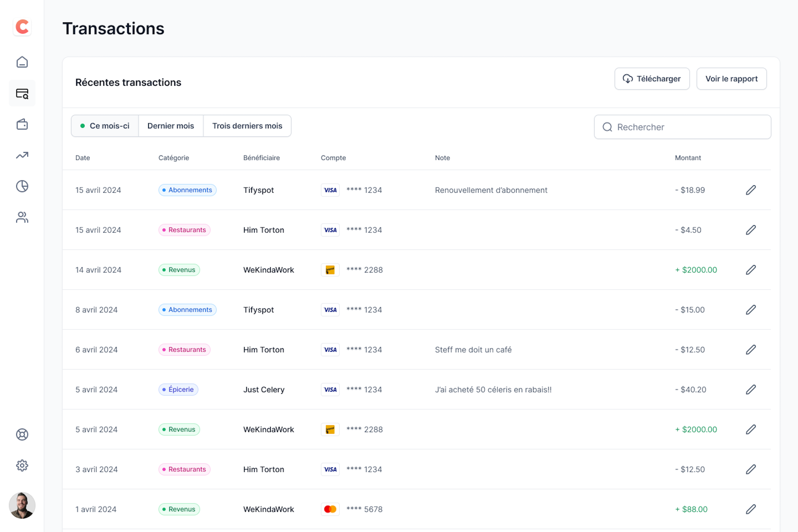
Task: Click beneficiary Just Celery
Action: point(264,389)
